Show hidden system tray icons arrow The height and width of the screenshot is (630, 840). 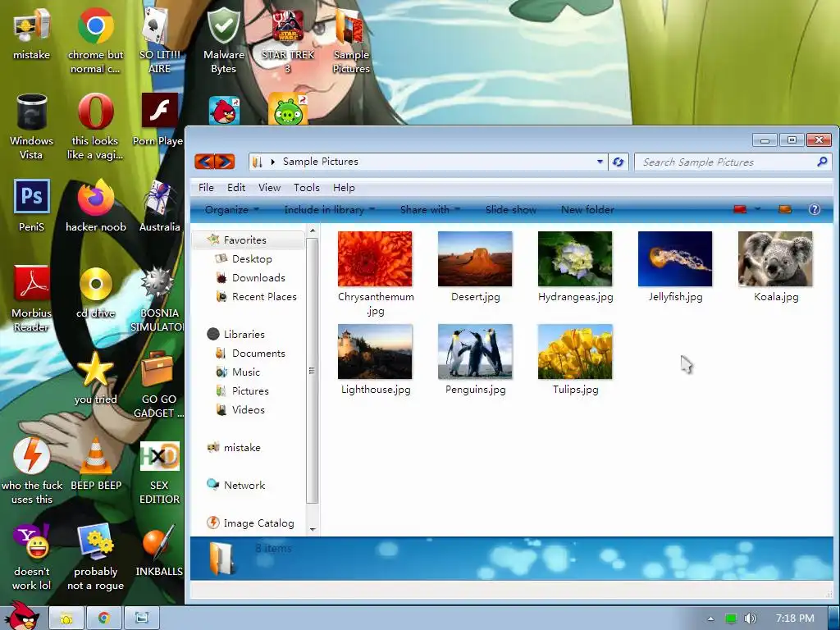tap(710, 619)
